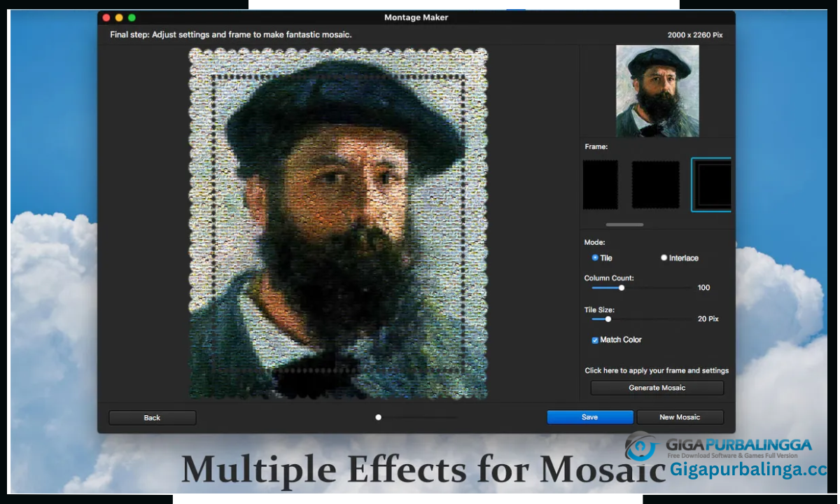This screenshot has width=840, height=504.
Task: Click the 'Montage Maker' window title
Action: click(x=416, y=17)
